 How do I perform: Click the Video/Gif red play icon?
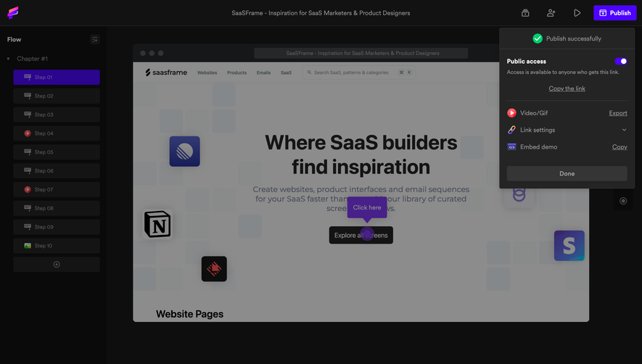(x=511, y=113)
